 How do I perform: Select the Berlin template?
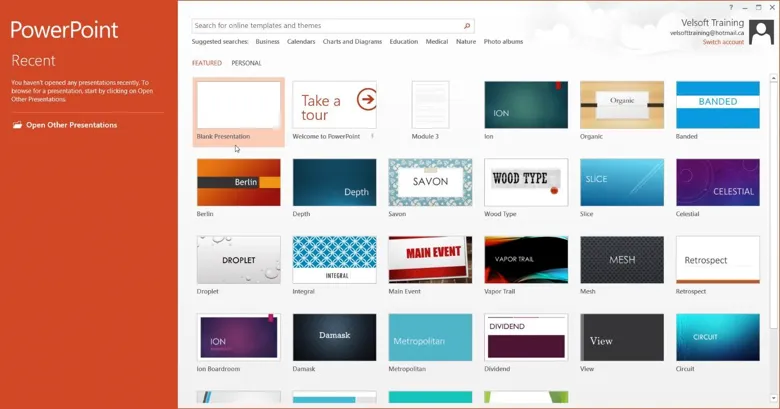point(239,183)
